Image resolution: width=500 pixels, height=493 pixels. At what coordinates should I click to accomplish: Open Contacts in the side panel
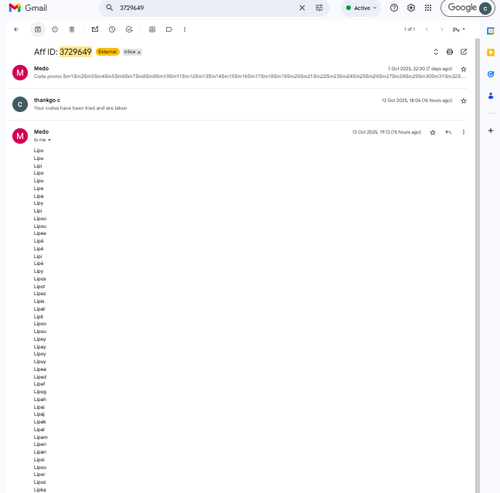click(x=490, y=96)
